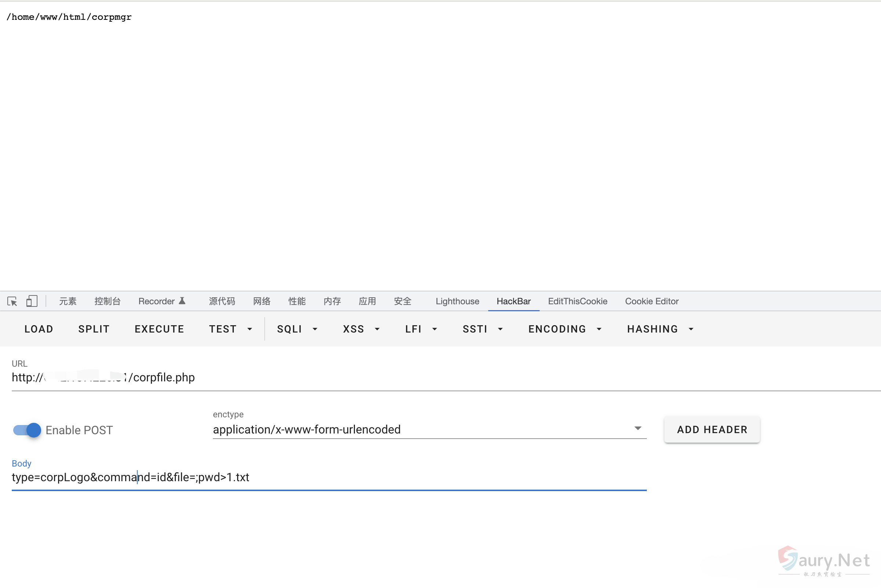
Task: Click the SPLIT button
Action: pyautogui.click(x=94, y=329)
